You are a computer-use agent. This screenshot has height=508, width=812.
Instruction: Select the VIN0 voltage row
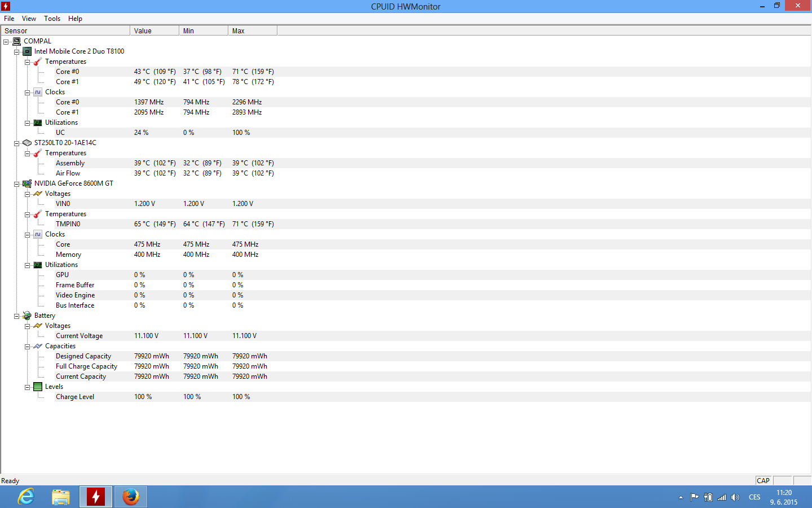[x=405, y=204]
